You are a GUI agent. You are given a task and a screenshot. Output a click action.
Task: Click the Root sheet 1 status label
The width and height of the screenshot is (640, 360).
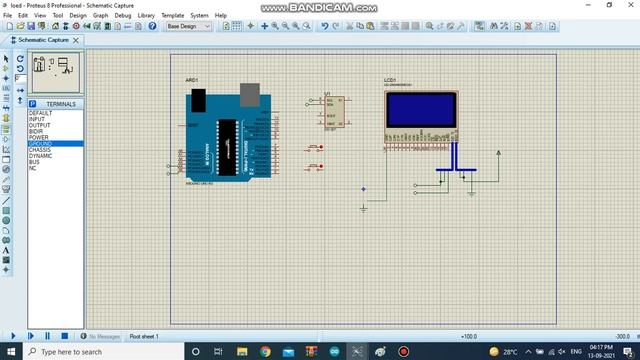click(x=144, y=336)
